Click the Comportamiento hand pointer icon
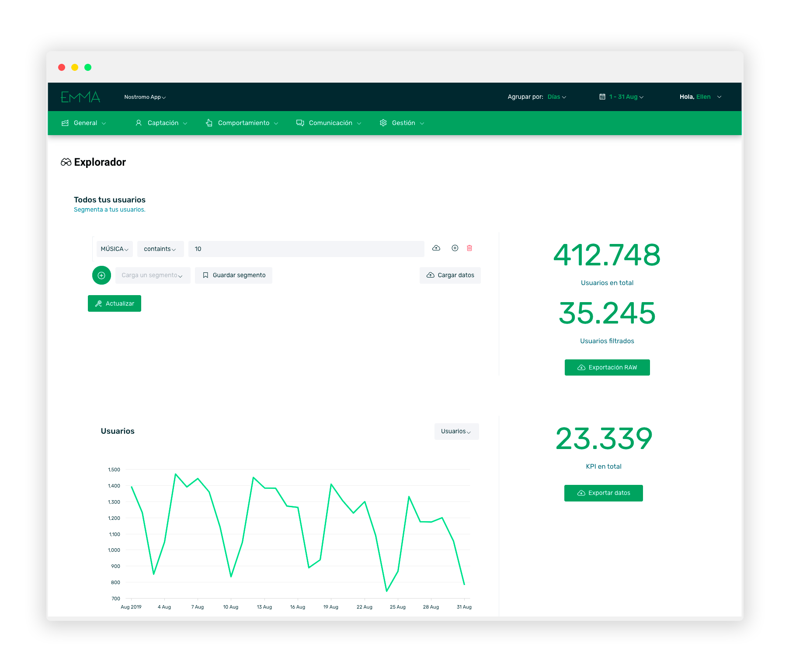789x672 pixels. [x=209, y=123]
